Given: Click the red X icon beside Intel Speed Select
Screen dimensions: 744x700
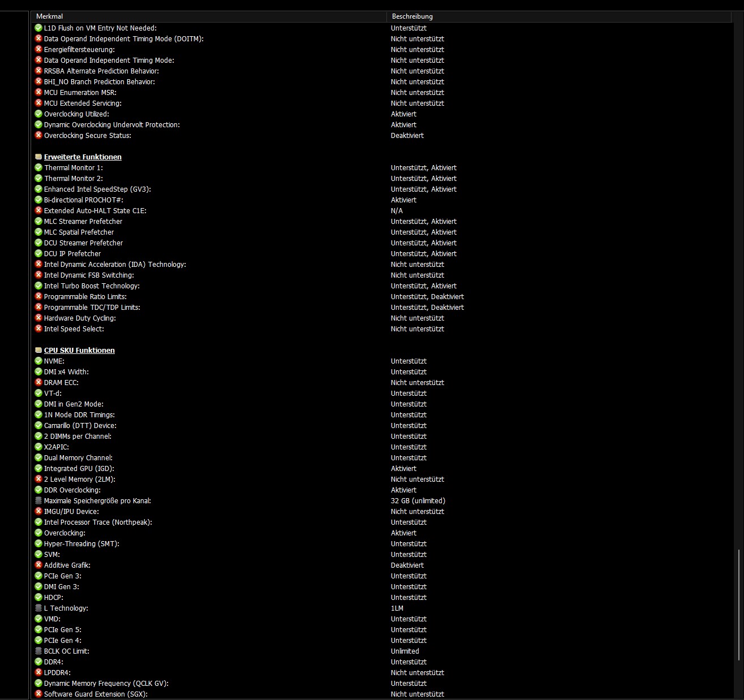Looking at the screenshot, I should (x=38, y=329).
